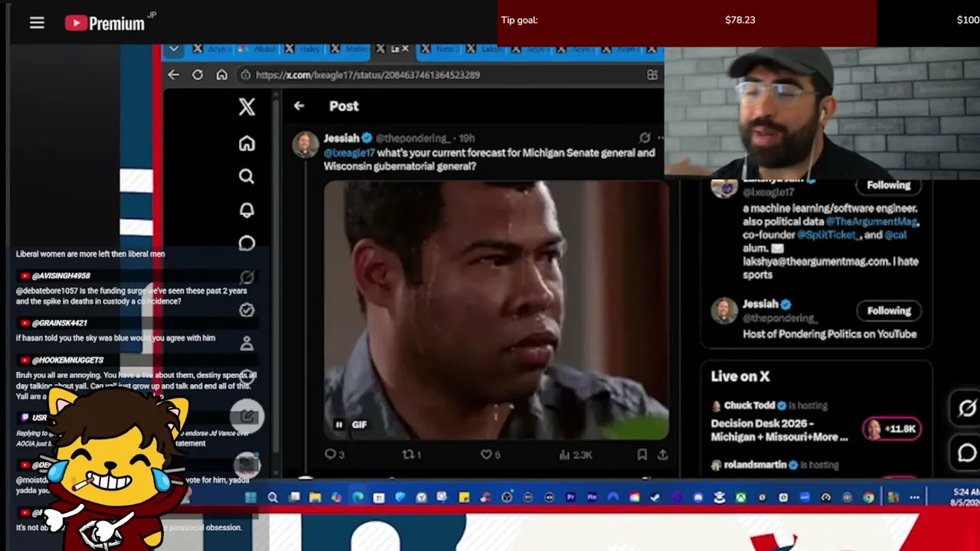Open site info lock icon in address bar

point(246,75)
